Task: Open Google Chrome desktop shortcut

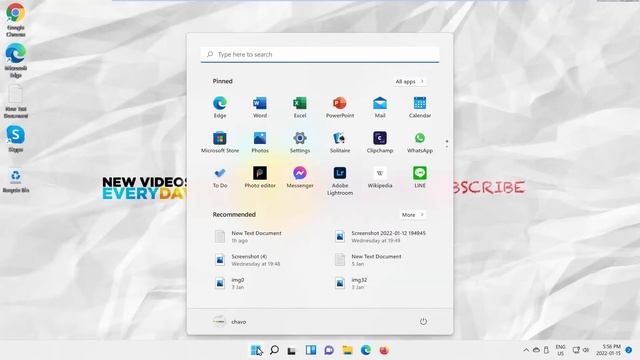Action: [16, 20]
